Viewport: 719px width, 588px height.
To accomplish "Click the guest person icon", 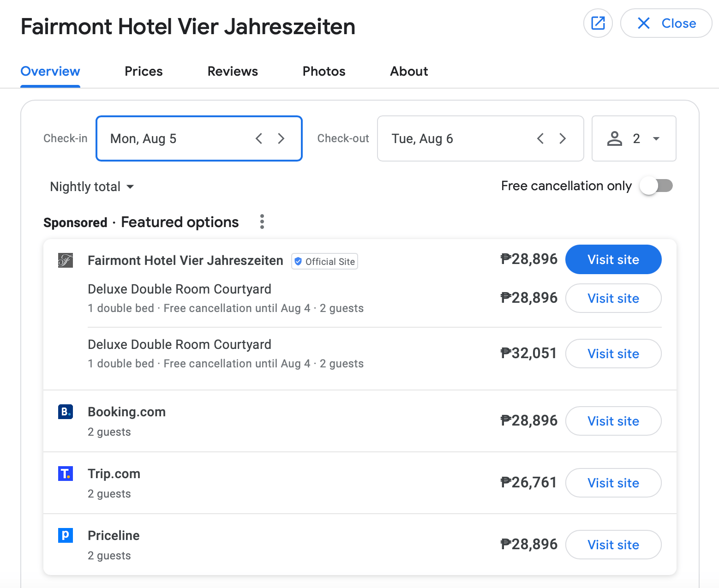I will pos(615,138).
